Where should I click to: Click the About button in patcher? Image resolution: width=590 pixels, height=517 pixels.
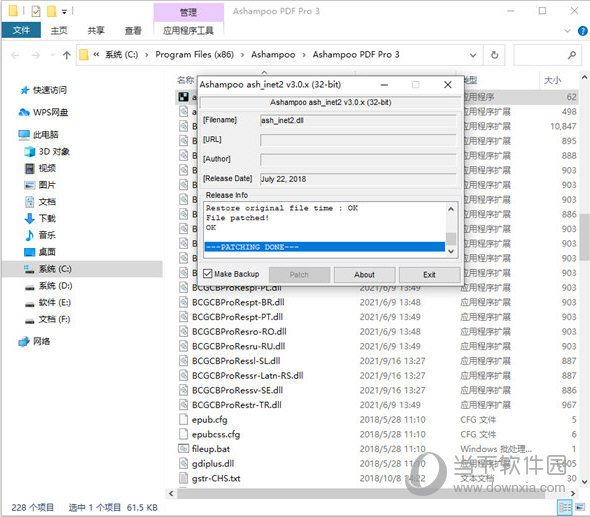click(364, 275)
